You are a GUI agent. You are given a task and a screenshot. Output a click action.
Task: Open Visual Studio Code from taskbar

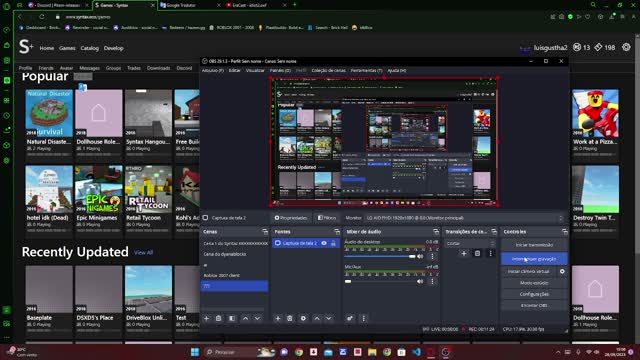pyautogui.click(x=416, y=352)
